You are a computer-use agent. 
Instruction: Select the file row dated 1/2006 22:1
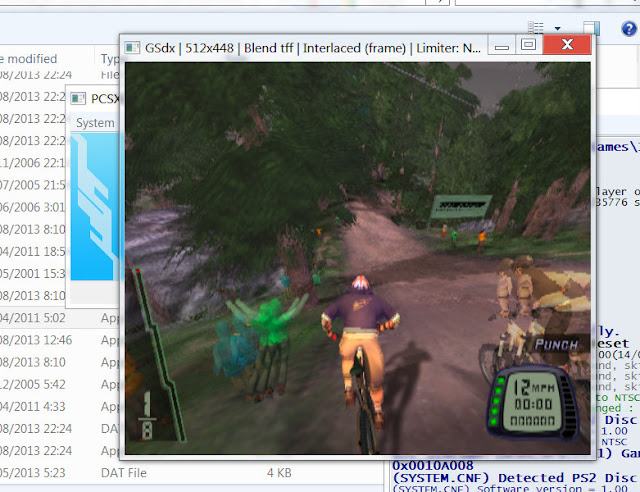pos(33,163)
